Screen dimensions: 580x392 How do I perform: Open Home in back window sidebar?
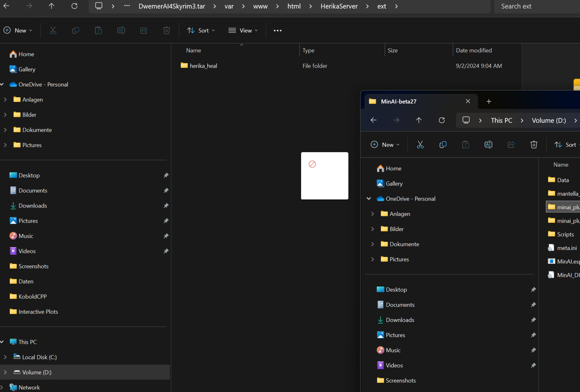[22, 54]
